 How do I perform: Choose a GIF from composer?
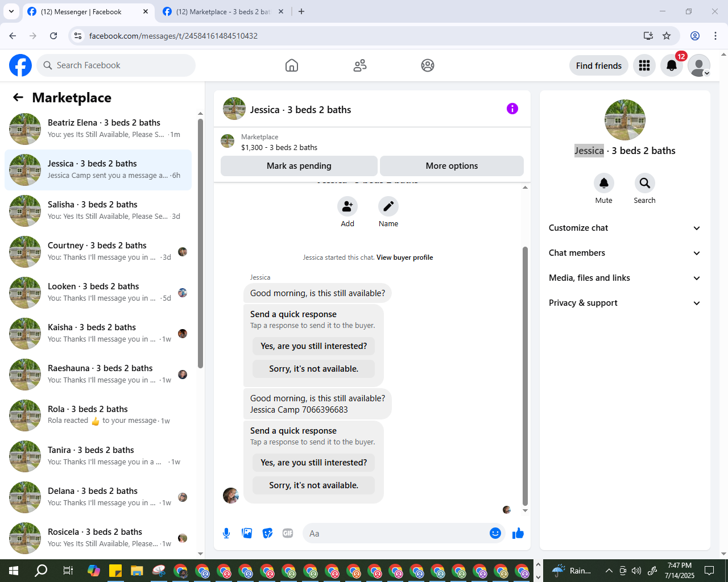288,533
